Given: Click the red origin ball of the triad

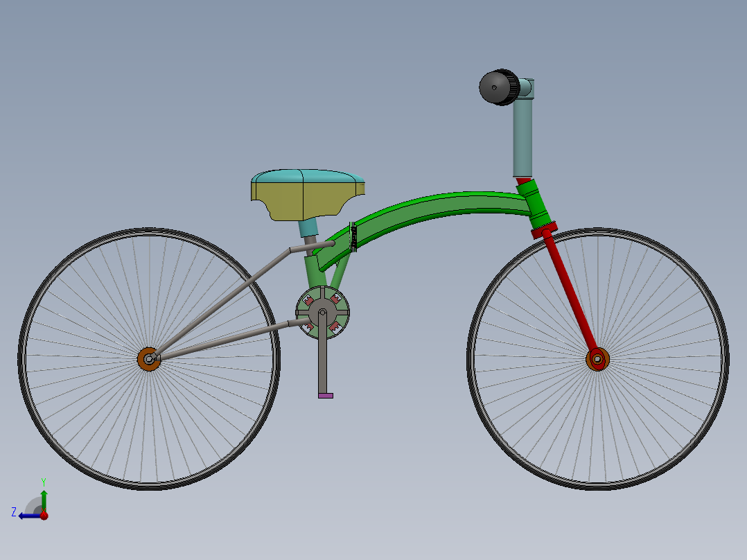Looking at the screenshot, I should click(x=44, y=516).
